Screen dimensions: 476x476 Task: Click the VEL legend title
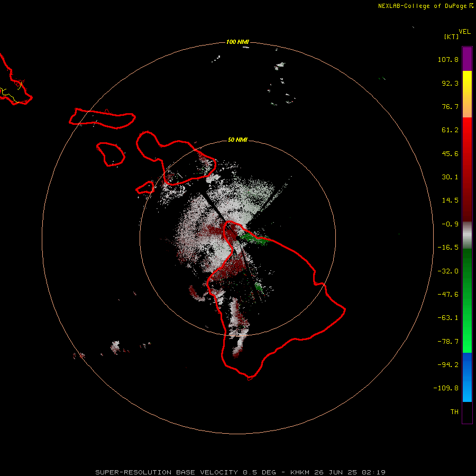pyautogui.click(x=464, y=32)
